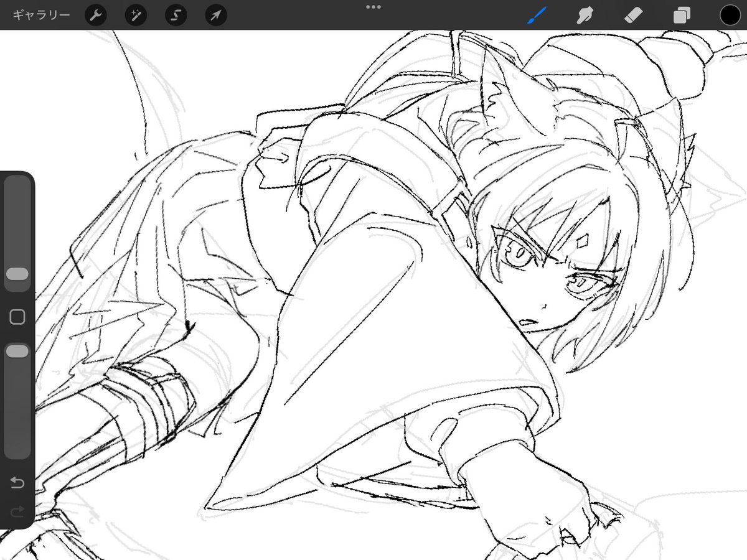Viewport: 747px width, 560px height.
Task: Undo the last stroke with sidebar arrow
Action: pos(17,483)
